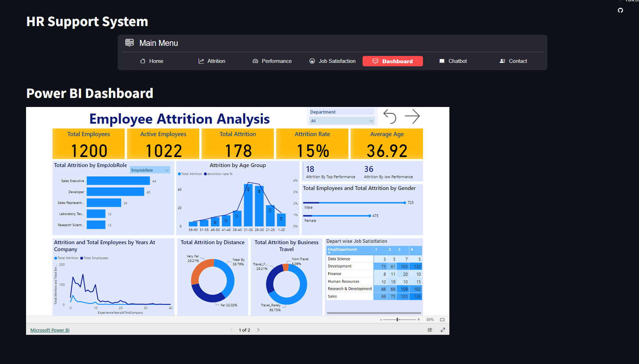Click the fit-to-page icon near the zoom percentage
The width and height of the screenshot is (639, 364).
[442, 319]
